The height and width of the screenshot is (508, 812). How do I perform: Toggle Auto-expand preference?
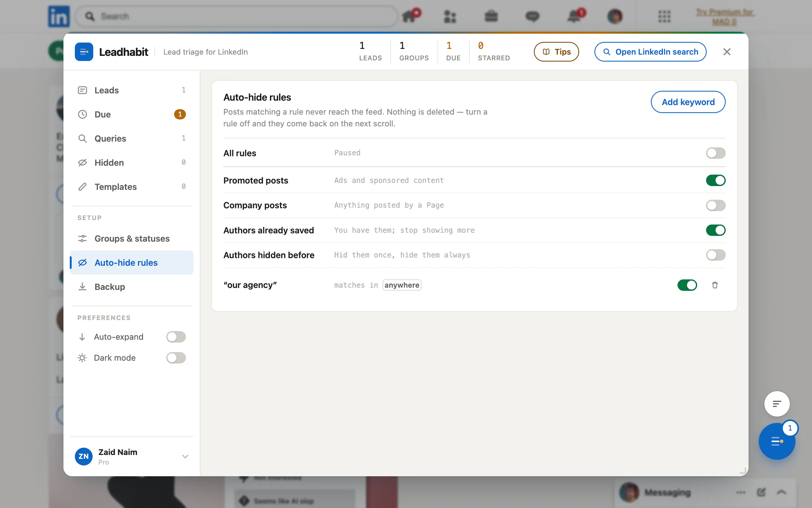(176, 337)
